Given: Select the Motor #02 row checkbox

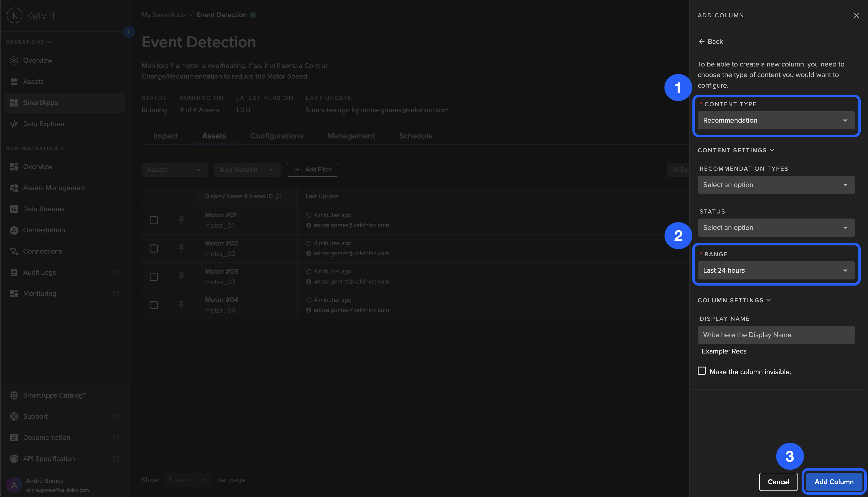Looking at the screenshot, I should [154, 248].
